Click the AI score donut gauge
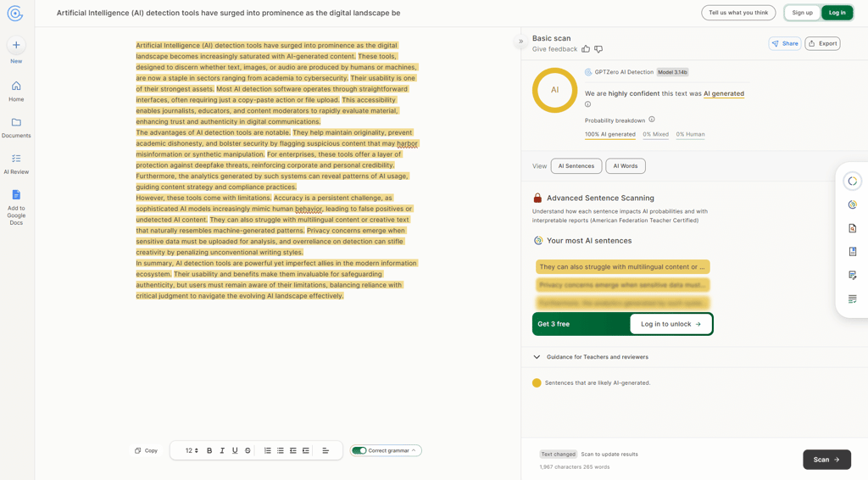This screenshot has width=868, height=480. tap(554, 90)
